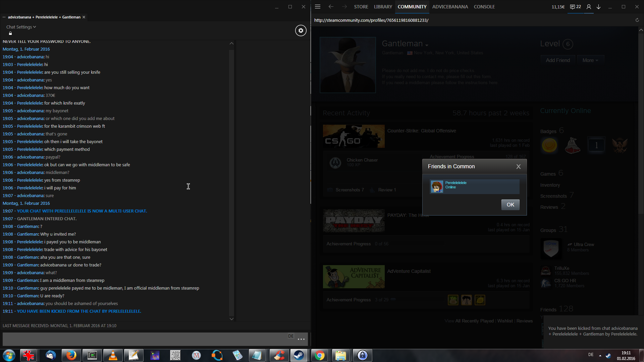644x362 pixels.
Task: Click the chat settings gear icon
Action: 301,31
